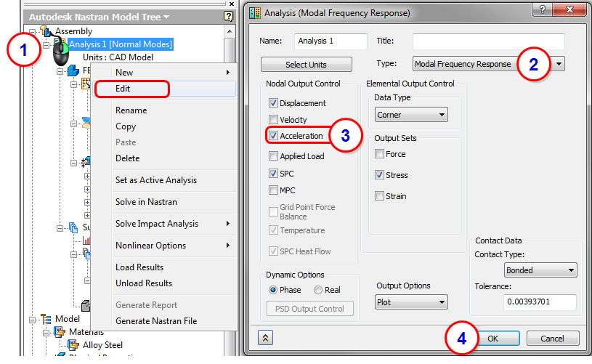Viewport: 592px width, 364px height.
Task: Toggle the Displacement checkbox
Action: point(273,102)
